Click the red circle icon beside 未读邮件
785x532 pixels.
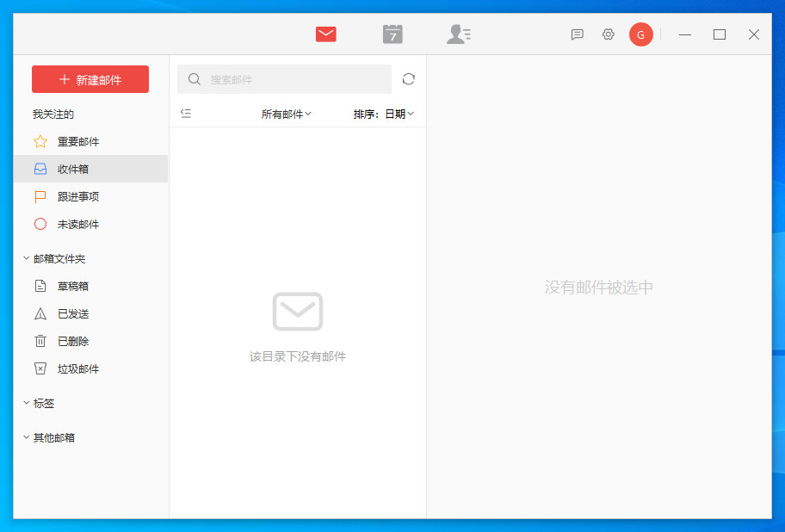click(x=40, y=224)
